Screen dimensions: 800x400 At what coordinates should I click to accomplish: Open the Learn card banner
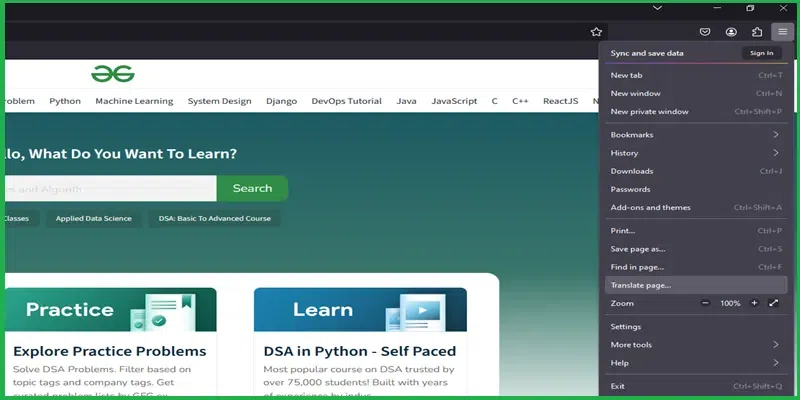pyautogui.click(x=360, y=310)
